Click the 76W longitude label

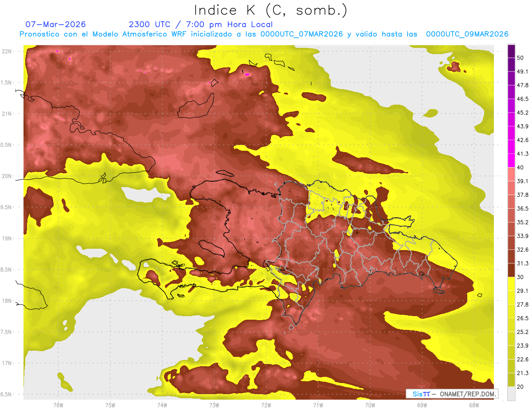coord(58,405)
